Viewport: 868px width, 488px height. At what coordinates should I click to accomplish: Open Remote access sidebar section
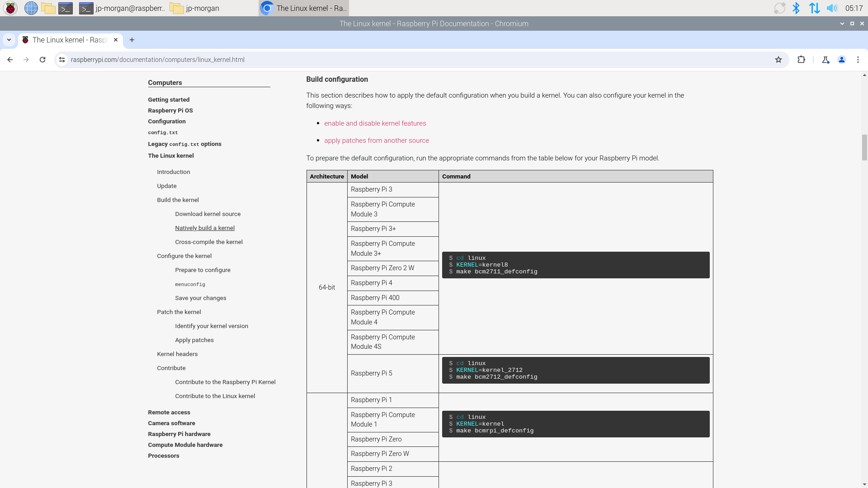169,413
